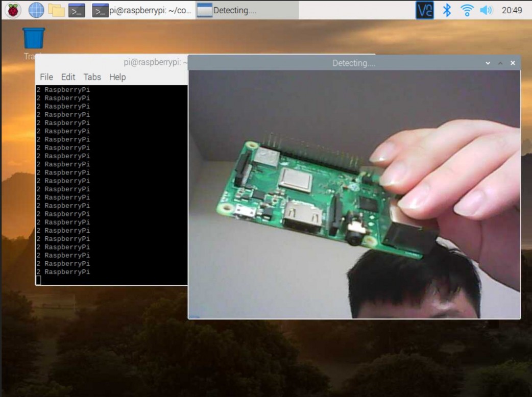Image resolution: width=532 pixels, height=397 pixels.
Task: Open the Help menu in the terminal
Action: point(117,77)
